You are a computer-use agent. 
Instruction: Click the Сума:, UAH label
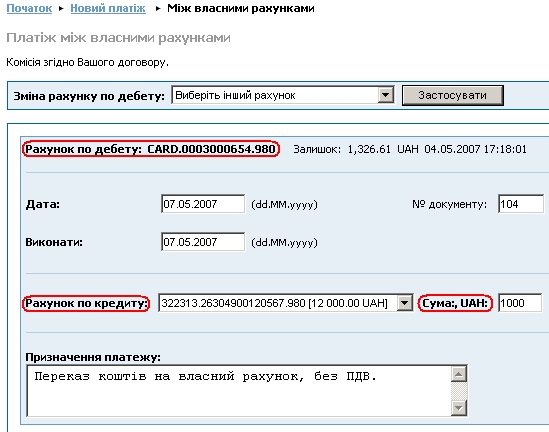(455, 303)
